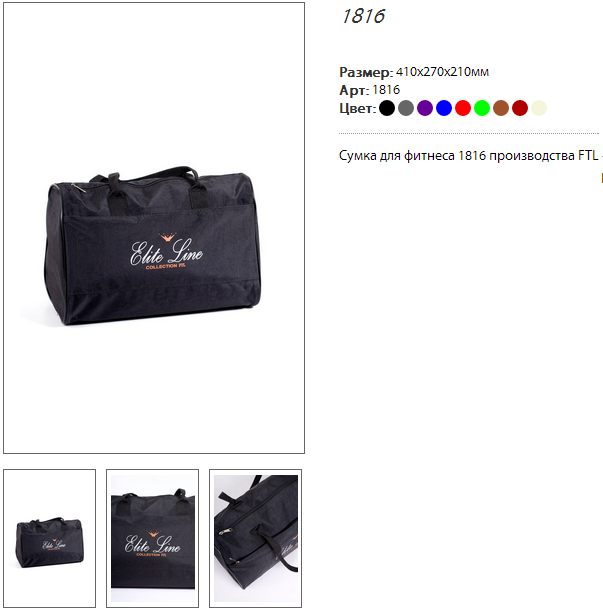The image size is (603, 608).
Task: Click the 1816 product title heading
Action: coord(363,16)
